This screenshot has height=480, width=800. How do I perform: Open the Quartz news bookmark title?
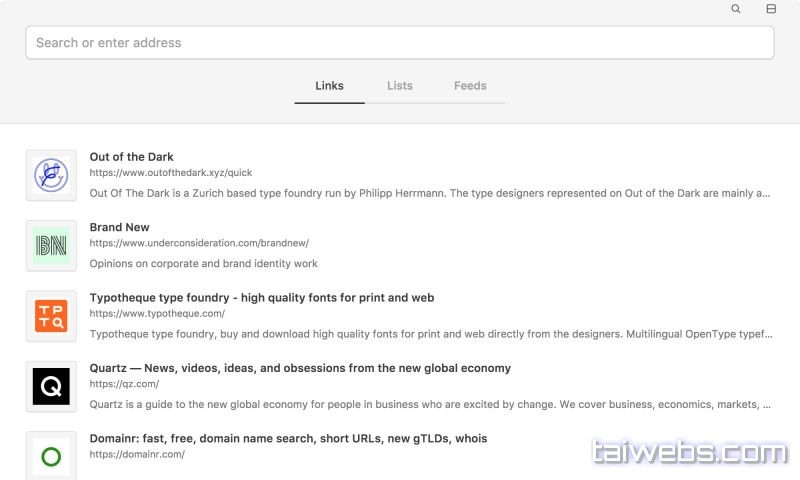[300, 368]
